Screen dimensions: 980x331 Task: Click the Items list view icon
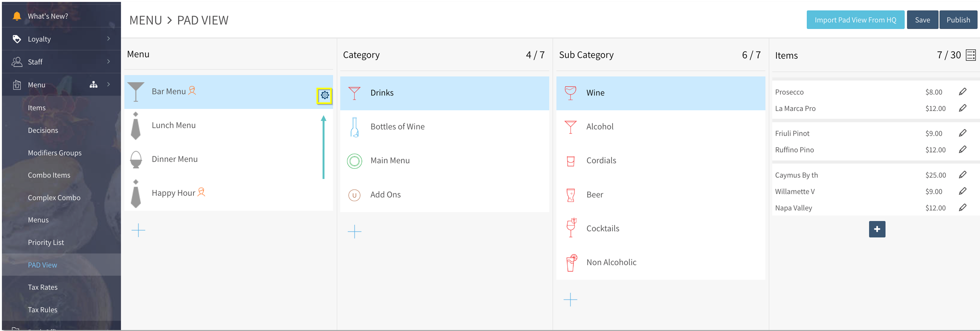[970, 55]
